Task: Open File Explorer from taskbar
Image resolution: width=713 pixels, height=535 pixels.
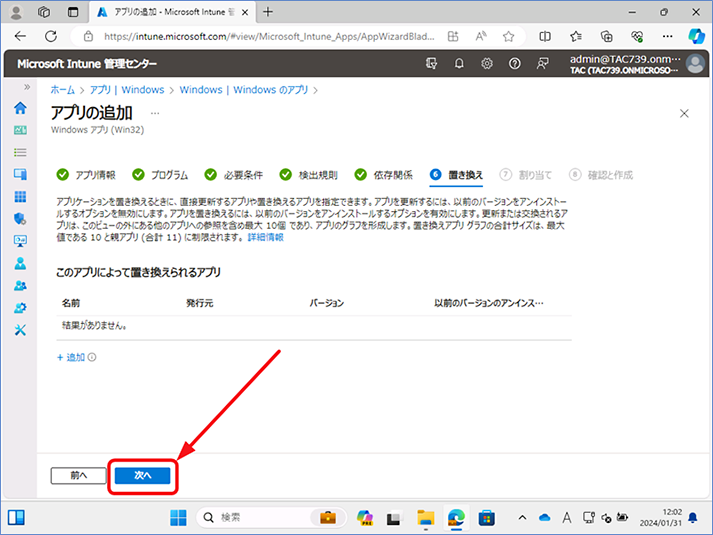Action: point(426,518)
